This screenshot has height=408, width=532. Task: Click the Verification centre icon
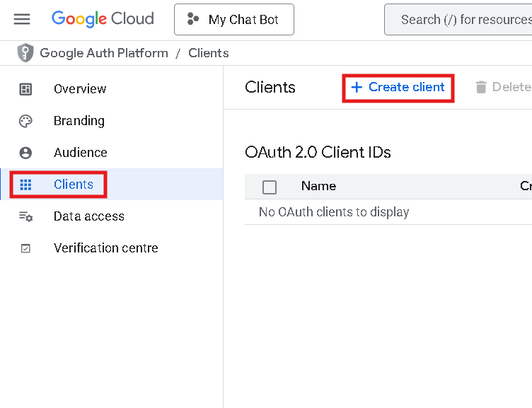pos(26,248)
